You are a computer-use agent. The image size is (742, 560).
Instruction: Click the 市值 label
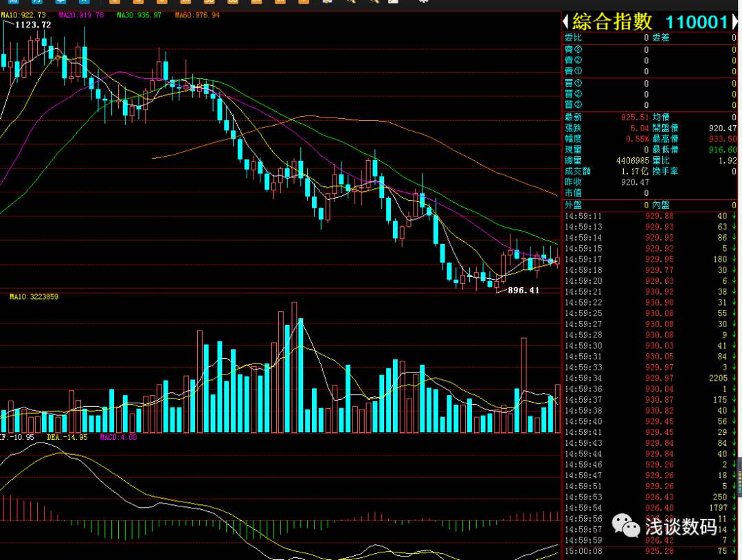[x=573, y=193]
